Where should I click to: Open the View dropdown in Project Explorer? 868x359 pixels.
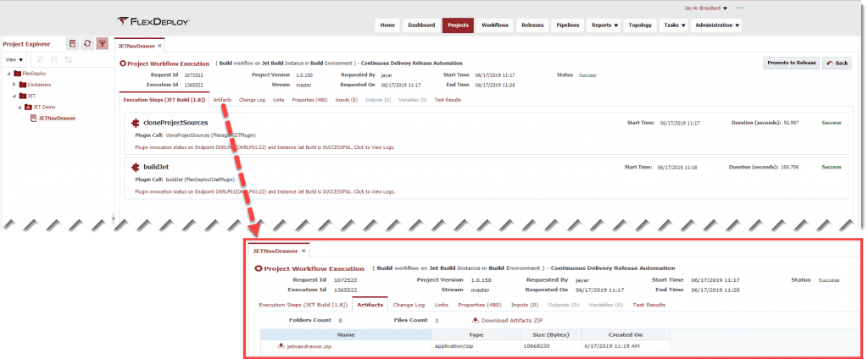tap(14, 60)
